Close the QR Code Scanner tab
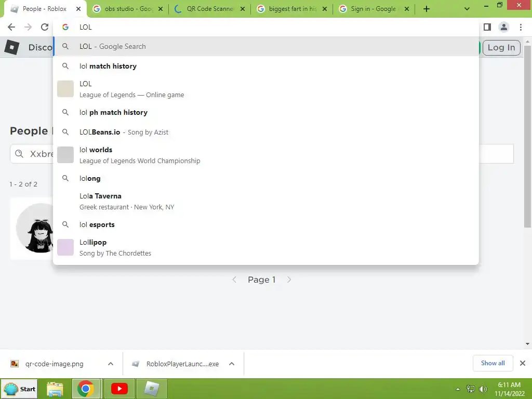 243,9
